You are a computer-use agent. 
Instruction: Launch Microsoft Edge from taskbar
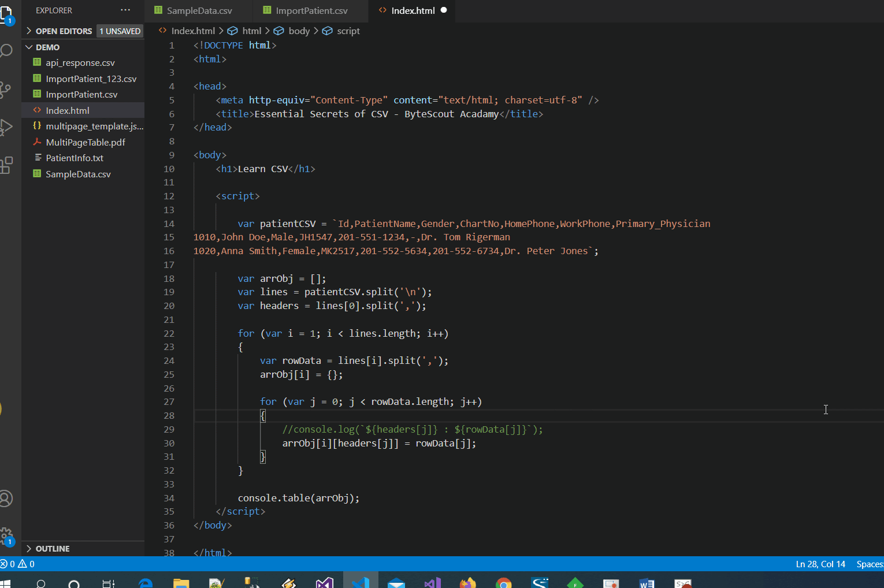click(145, 583)
